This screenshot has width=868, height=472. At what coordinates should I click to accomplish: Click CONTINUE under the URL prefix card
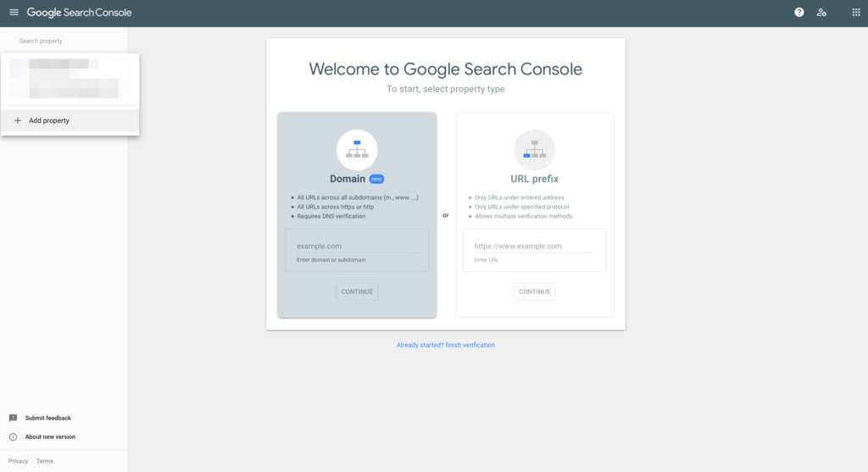(x=534, y=292)
